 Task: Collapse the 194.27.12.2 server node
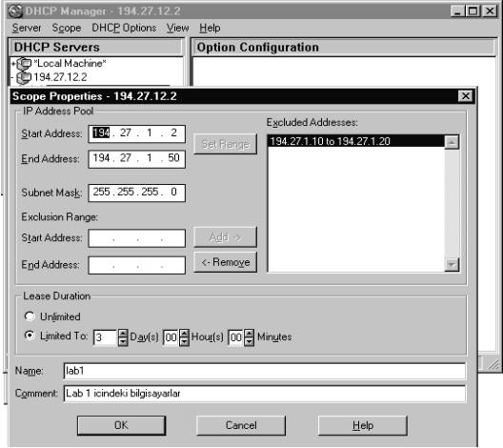(12, 77)
